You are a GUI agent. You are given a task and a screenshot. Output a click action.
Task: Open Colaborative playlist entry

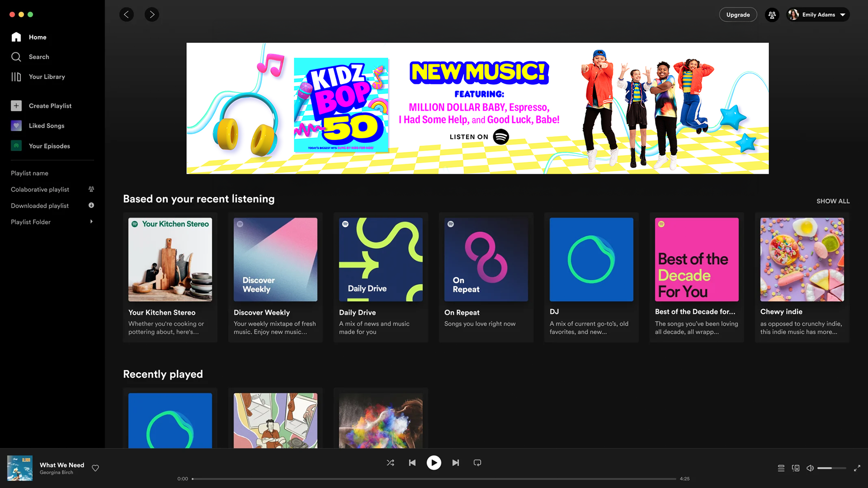(40, 190)
